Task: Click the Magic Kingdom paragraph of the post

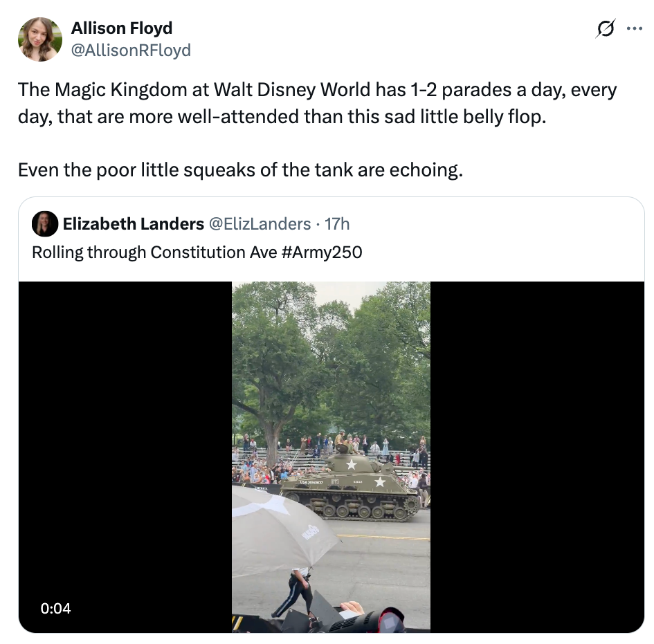Action: click(317, 102)
